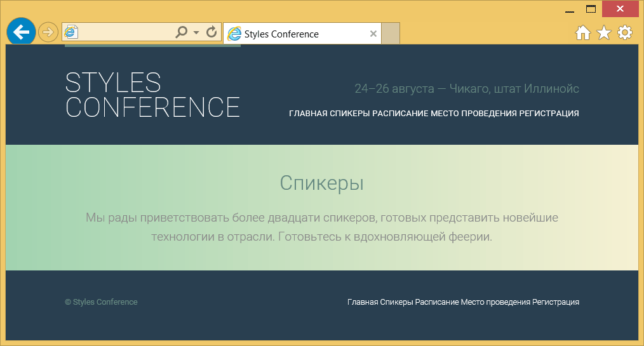Viewport: 644px width, 346px height.
Task: Click the footer Регистрация link
Action: tap(556, 302)
